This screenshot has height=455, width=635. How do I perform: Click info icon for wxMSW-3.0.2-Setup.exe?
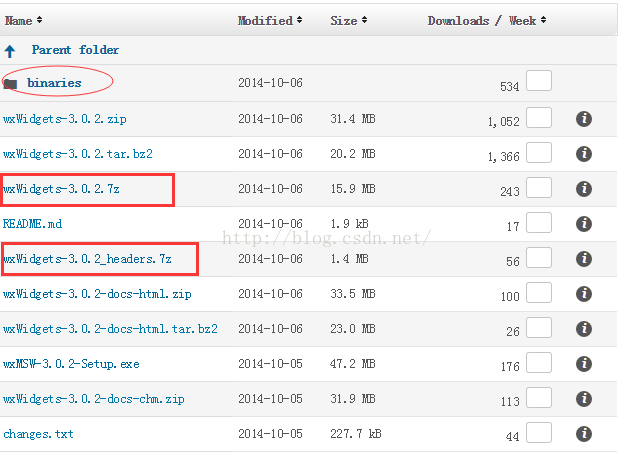pyautogui.click(x=584, y=364)
